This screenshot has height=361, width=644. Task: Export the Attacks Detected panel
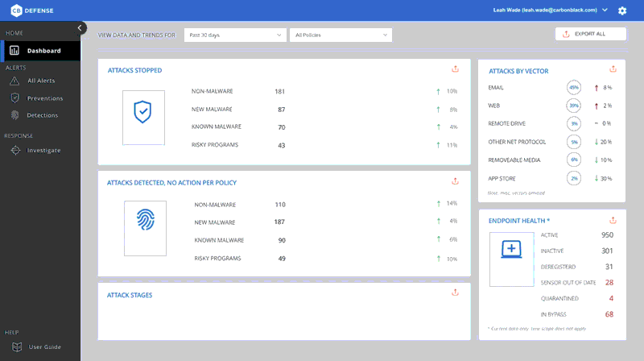click(455, 181)
